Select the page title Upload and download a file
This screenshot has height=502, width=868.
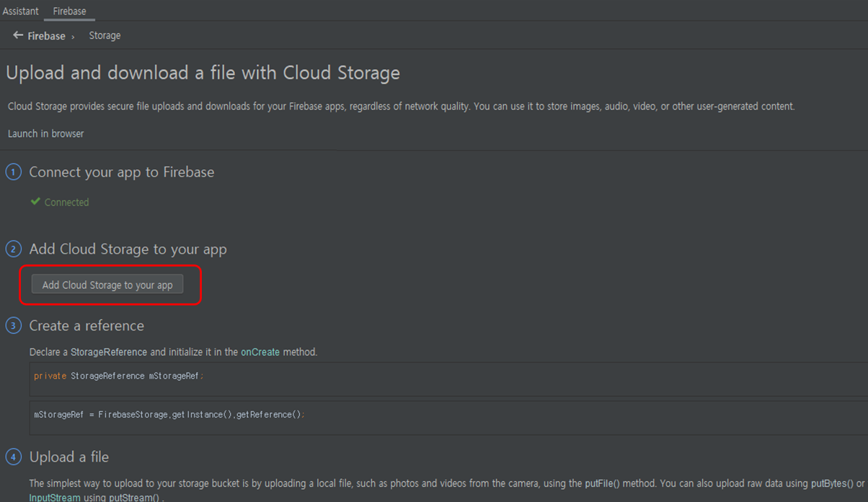click(x=203, y=73)
